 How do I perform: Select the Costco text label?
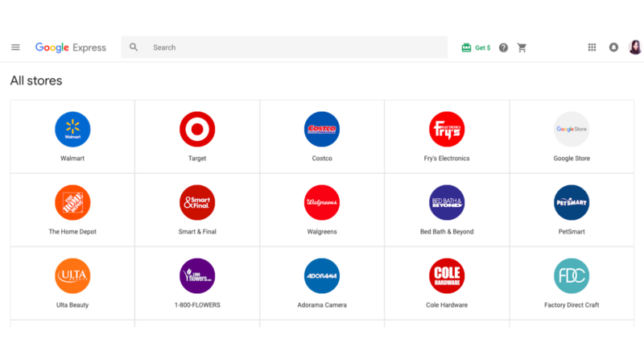322,158
